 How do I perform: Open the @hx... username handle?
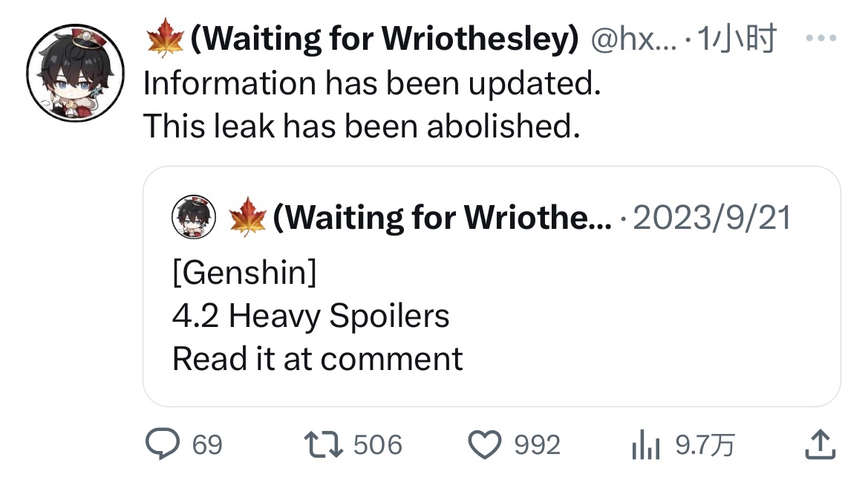[633, 39]
